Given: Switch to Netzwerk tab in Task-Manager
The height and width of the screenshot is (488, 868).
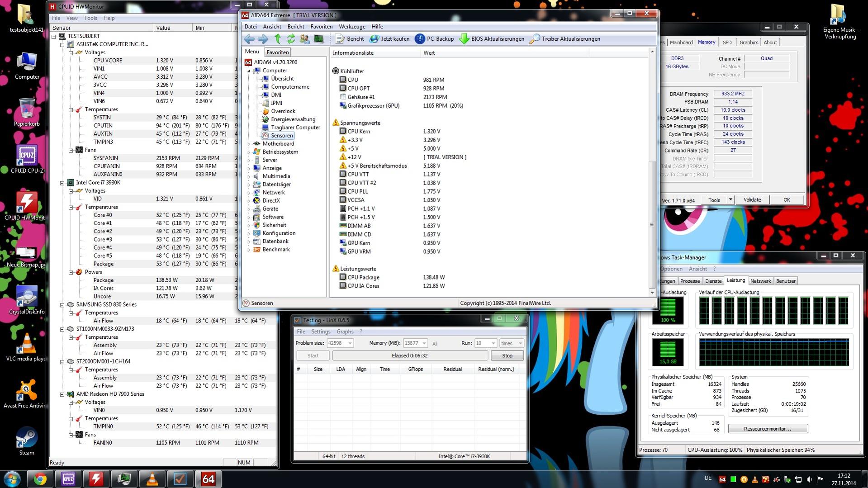Looking at the screenshot, I should pos(760,281).
